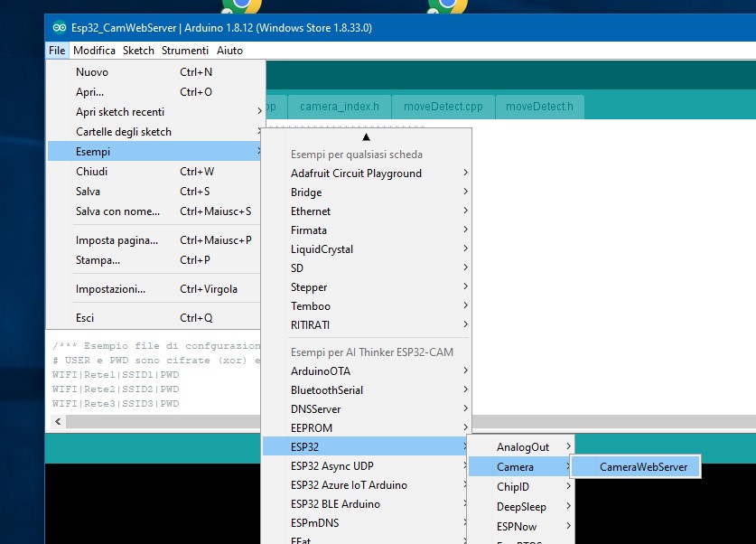Screen dimensions: 756x544
Task: Expand the DNSServer examples submenu
Action: pos(367,409)
